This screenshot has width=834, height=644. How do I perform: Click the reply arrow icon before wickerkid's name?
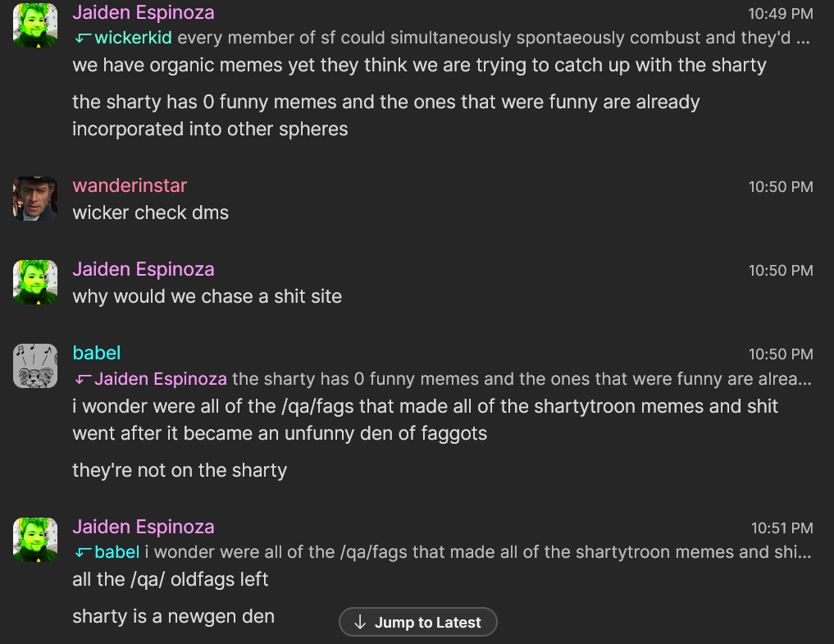80,37
